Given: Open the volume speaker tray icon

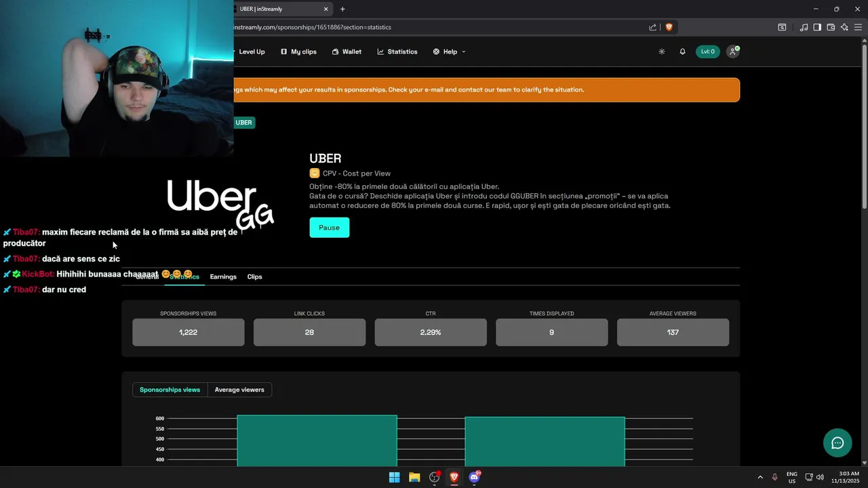Looking at the screenshot, I should click(820, 477).
